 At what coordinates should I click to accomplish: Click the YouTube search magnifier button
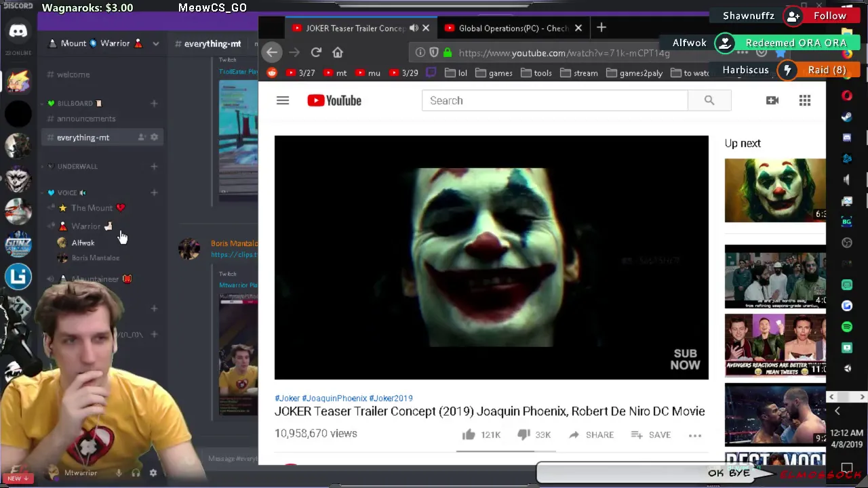click(x=709, y=100)
